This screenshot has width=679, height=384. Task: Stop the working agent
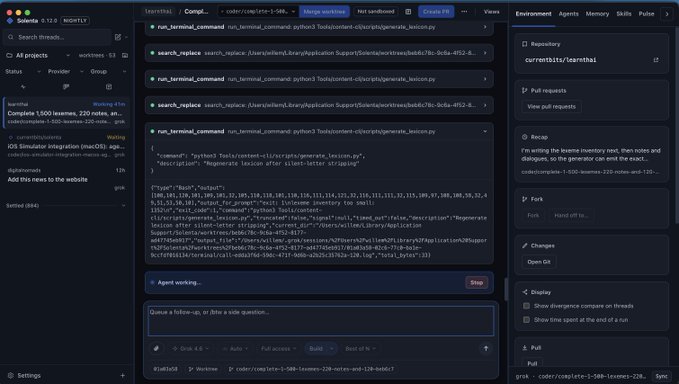click(476, 283)
